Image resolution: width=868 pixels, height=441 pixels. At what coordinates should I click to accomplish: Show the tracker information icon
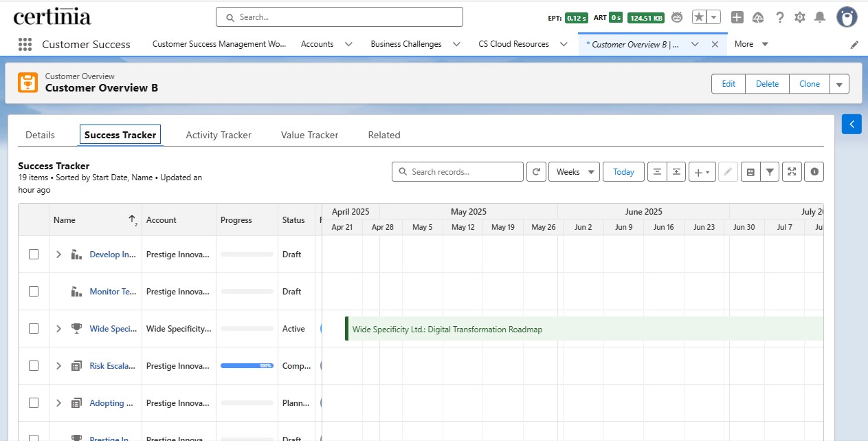coord(814,172)
